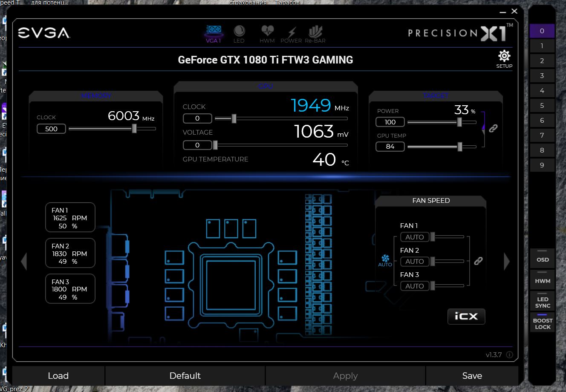This screenshot has height=392, width=566.
Task: Click the iCX button
Action: [x=466, y=316]
